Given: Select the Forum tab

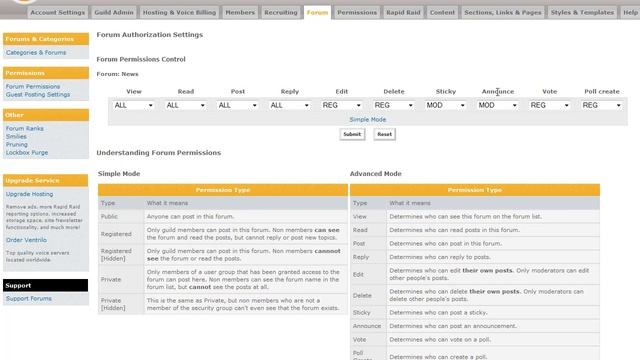Looking at the screenshot, I should (x=318, y=12).
